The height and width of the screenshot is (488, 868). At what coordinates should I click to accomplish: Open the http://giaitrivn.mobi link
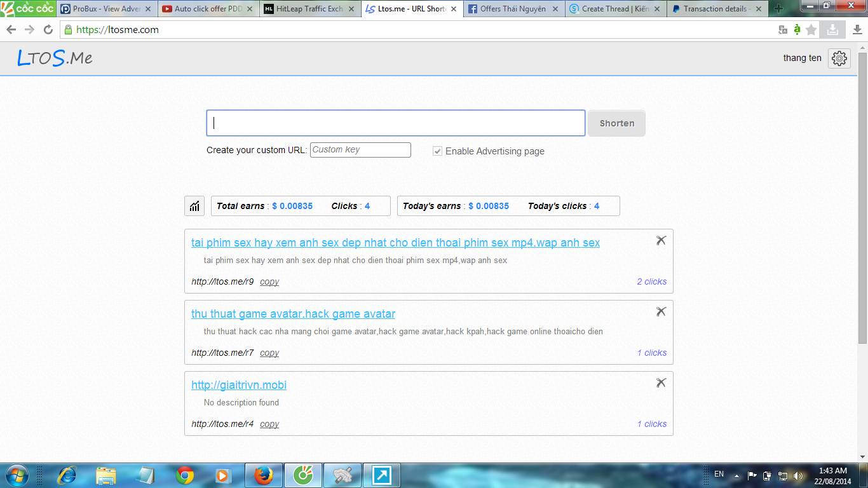(239, 385)
